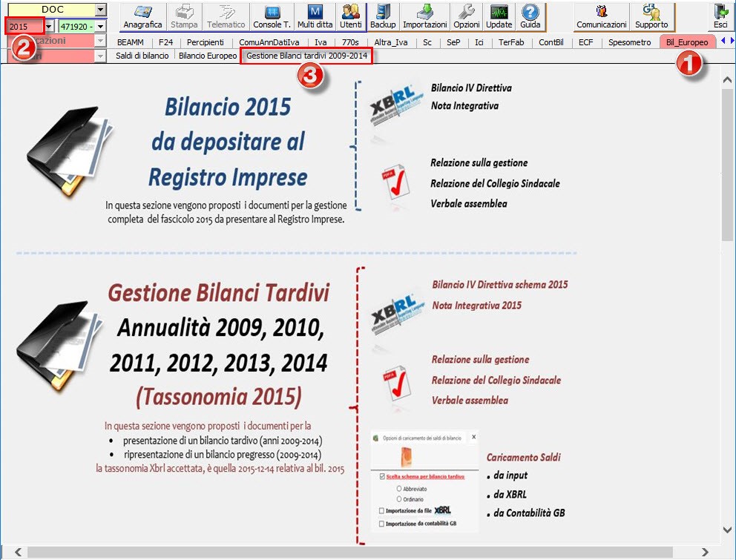The height and width of the screenshot is (560, 736).
Task: Open the 471920 company code dropdown
Action: pyautogui.click(x=100, y=27)
